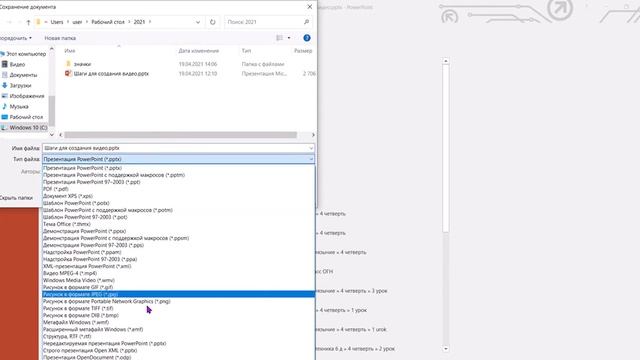Refresh the 2021 folder listing
This screenshot has height=360, width=640.
coord(213,22)
